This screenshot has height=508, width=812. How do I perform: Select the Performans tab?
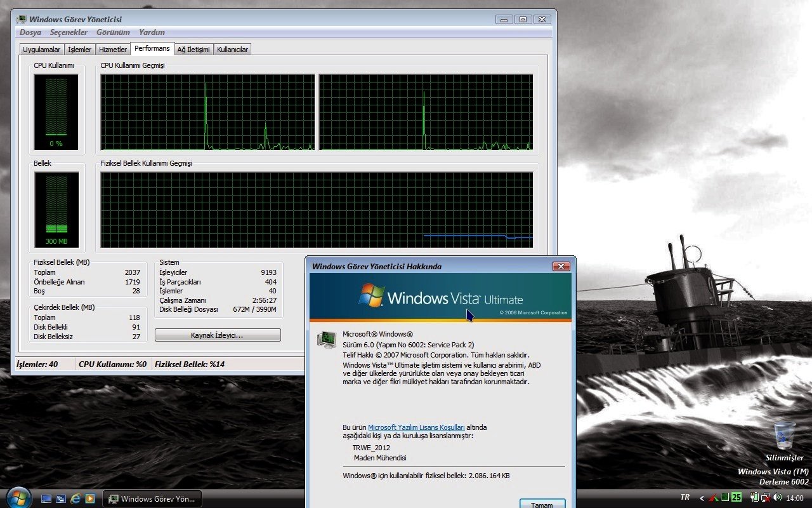click(152, 48)
